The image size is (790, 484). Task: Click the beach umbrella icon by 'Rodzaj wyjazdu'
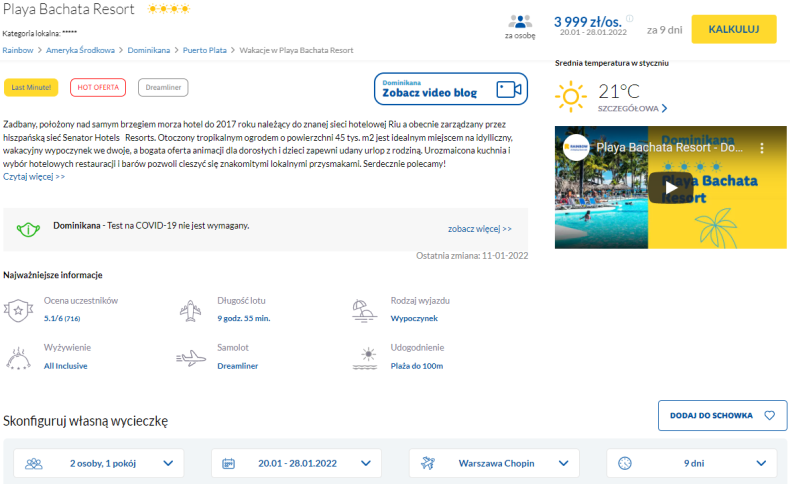tap(364, 308)
